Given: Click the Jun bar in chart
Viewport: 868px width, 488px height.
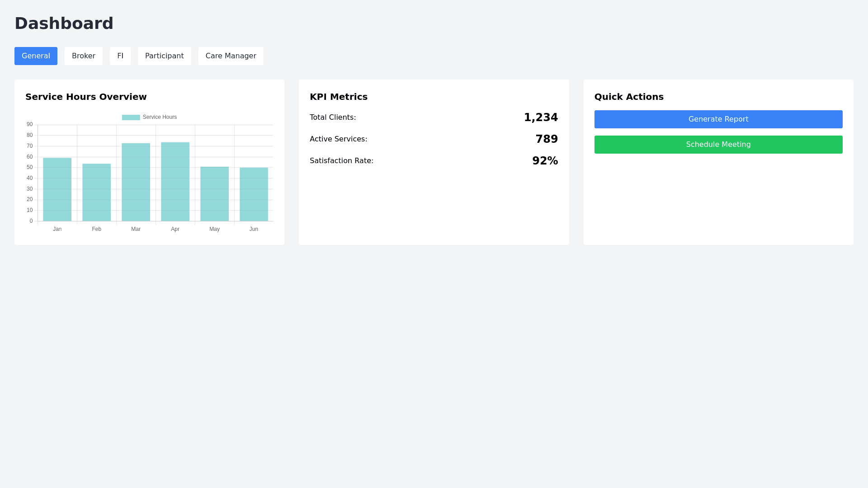Looking at the screenshot, I should coord(254,195).
